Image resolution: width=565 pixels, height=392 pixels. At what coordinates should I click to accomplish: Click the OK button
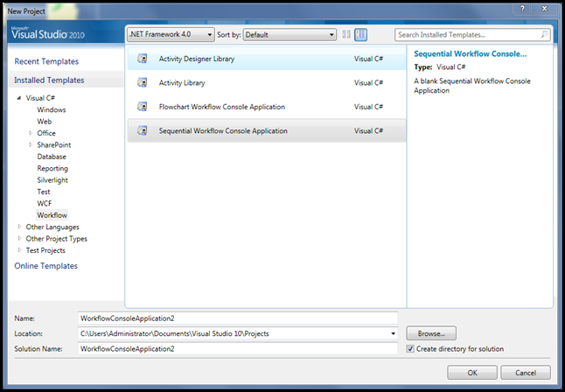tap(472, 373)
